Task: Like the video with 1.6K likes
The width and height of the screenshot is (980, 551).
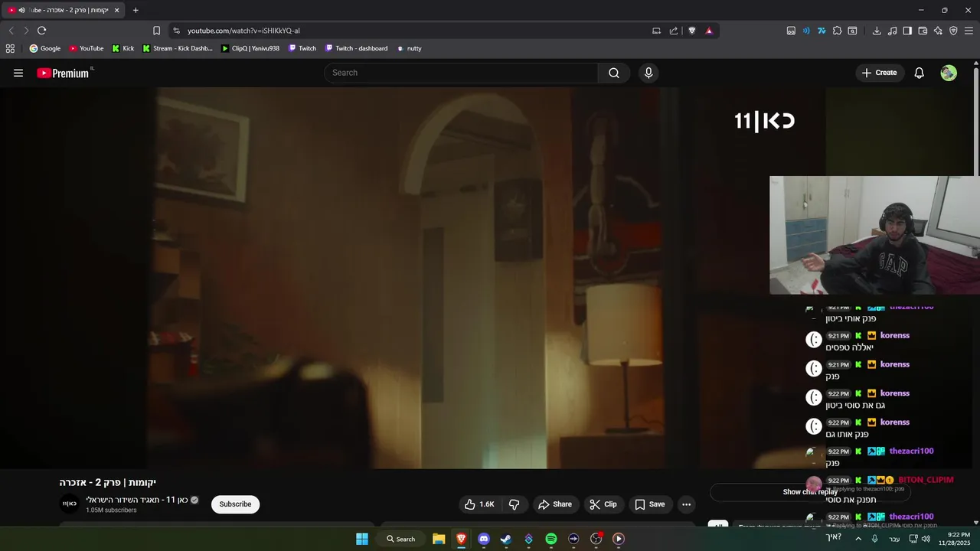Action: 479,504
